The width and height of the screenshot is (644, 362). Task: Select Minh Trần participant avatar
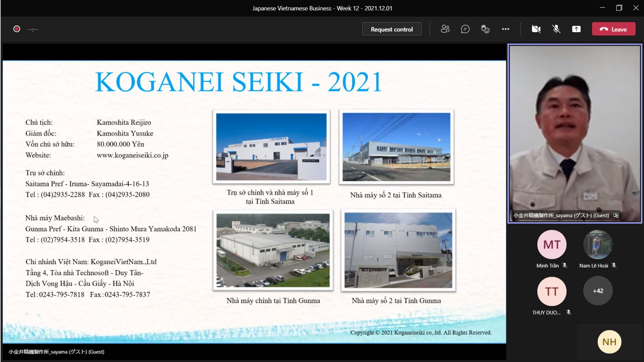click(552, 245)
